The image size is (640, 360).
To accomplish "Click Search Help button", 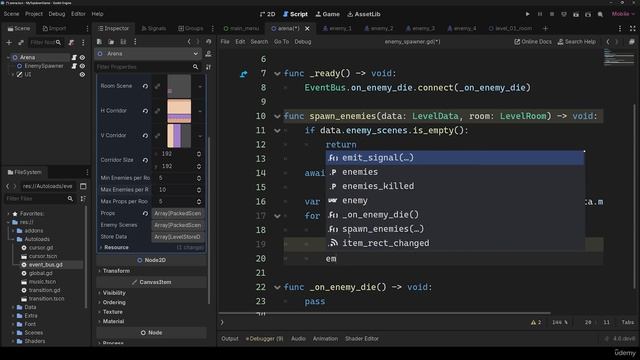I will tap(577, 42).
